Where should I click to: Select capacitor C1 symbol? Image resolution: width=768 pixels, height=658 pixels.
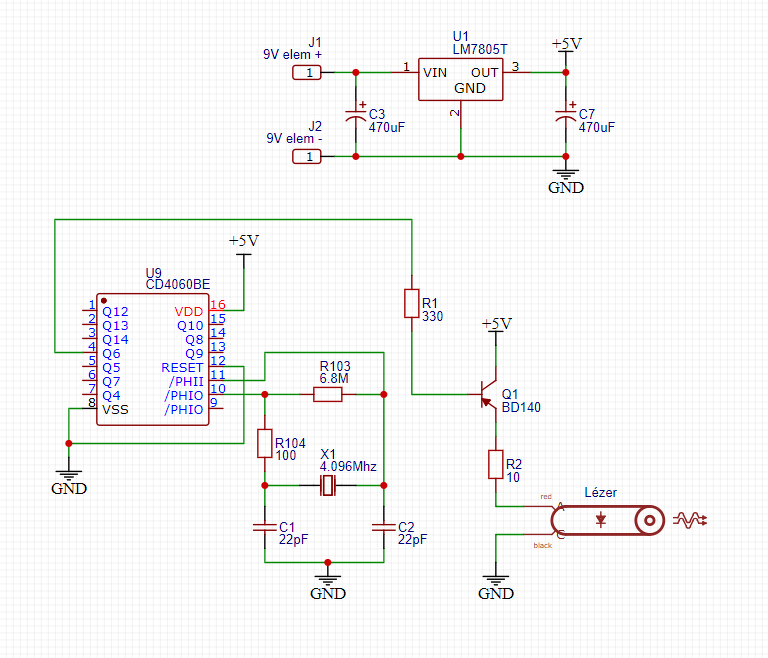coord(265,528)
